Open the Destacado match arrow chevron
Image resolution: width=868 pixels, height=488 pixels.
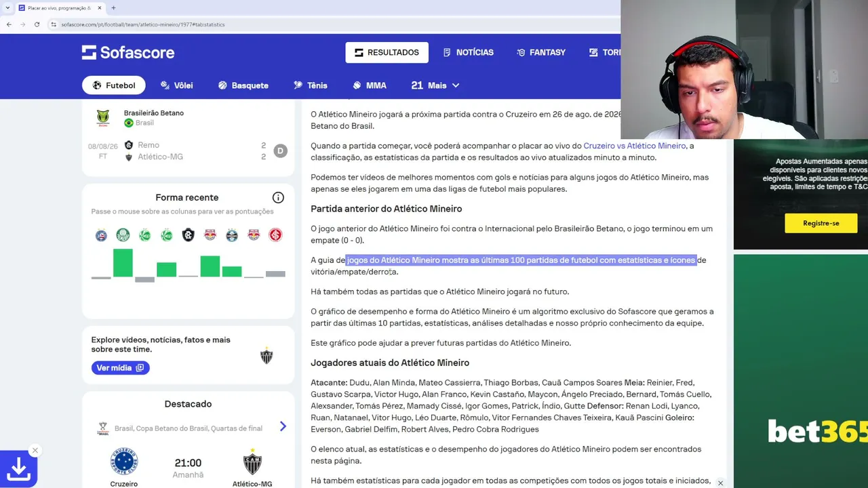(283, 426)
